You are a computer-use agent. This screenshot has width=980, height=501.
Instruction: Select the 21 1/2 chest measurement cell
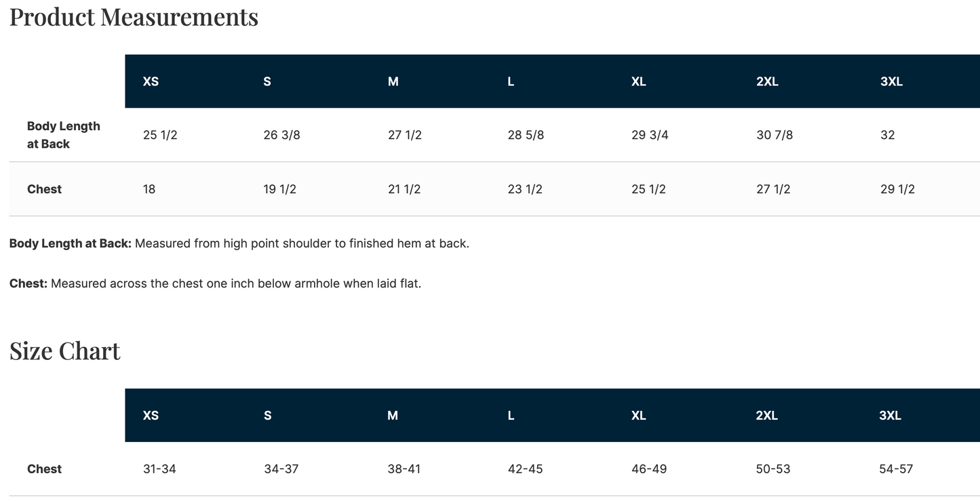click(404, 189)
